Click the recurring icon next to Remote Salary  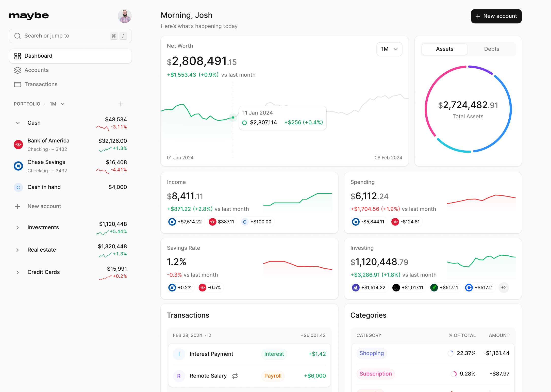tap(235, 376)
